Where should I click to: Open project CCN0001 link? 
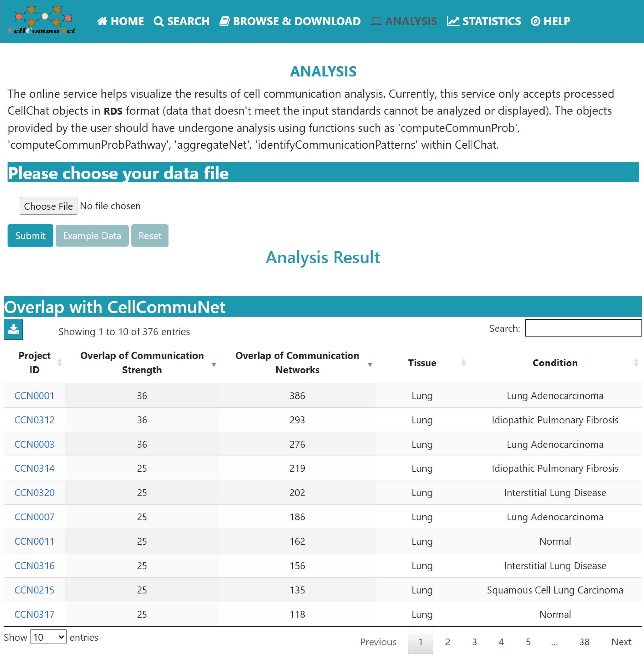click(34, 396)
